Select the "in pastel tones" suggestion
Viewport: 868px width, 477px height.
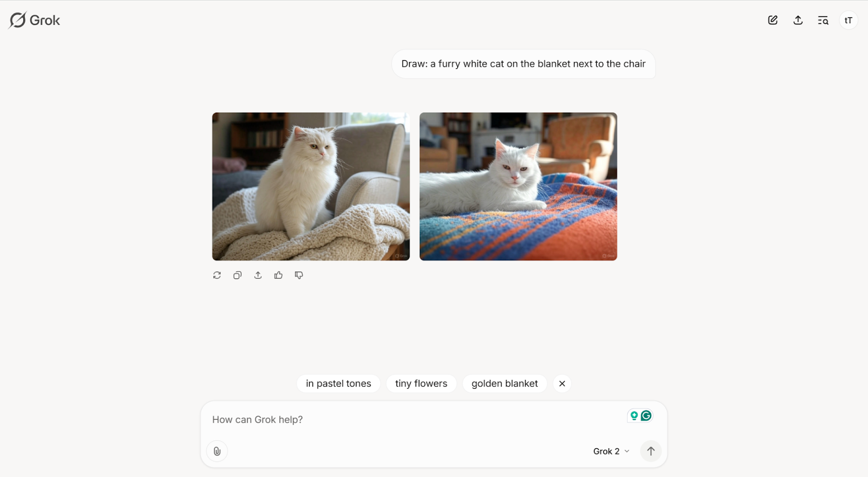tap(339, 383)
